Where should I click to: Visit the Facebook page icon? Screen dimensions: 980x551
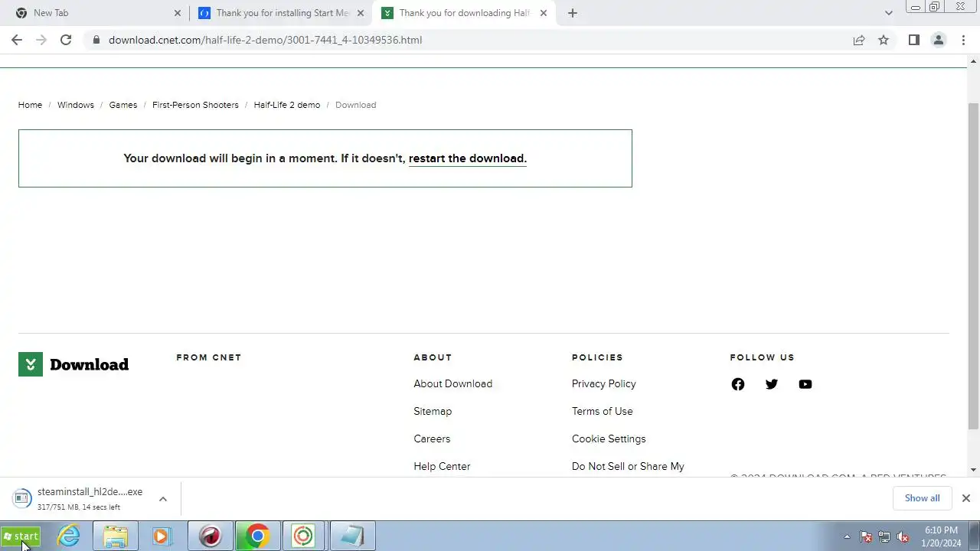(738, 384)
